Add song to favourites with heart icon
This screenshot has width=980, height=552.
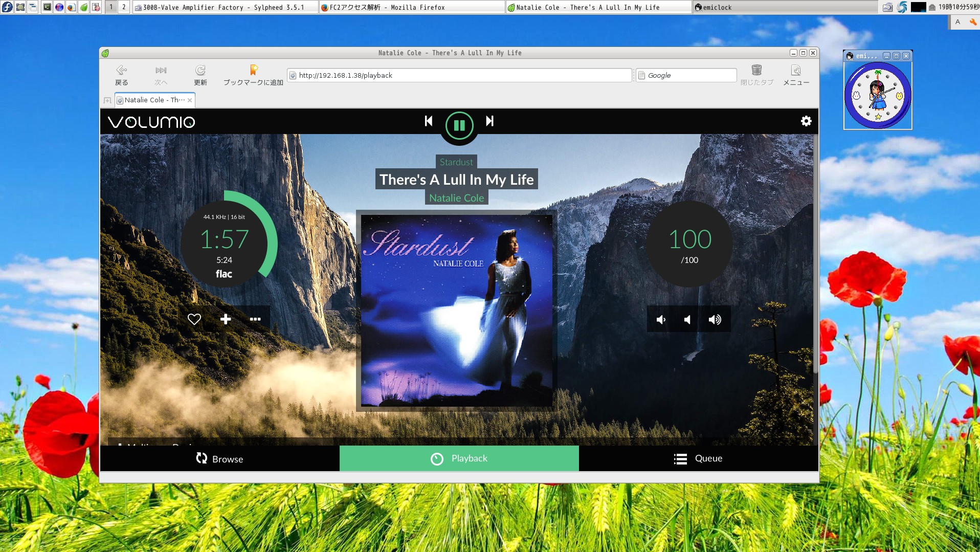coord(194,319)
